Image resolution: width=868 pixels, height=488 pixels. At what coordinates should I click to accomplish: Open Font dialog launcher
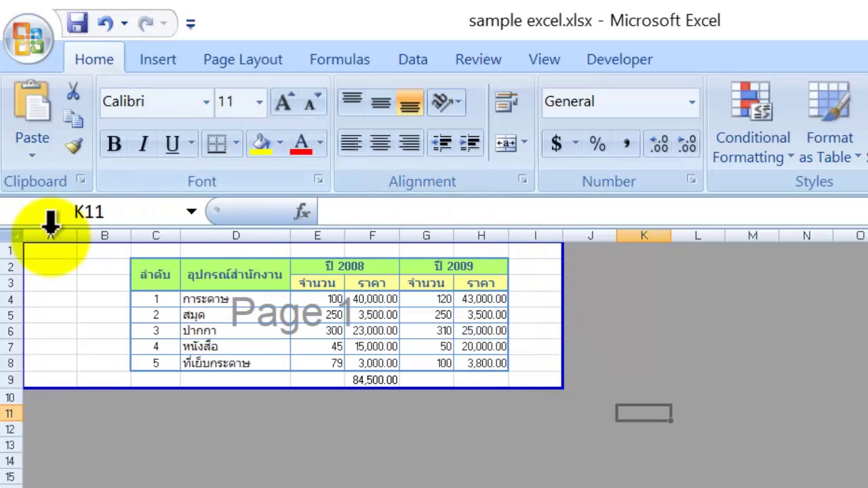pyautogui.click(x=319, y=179)
